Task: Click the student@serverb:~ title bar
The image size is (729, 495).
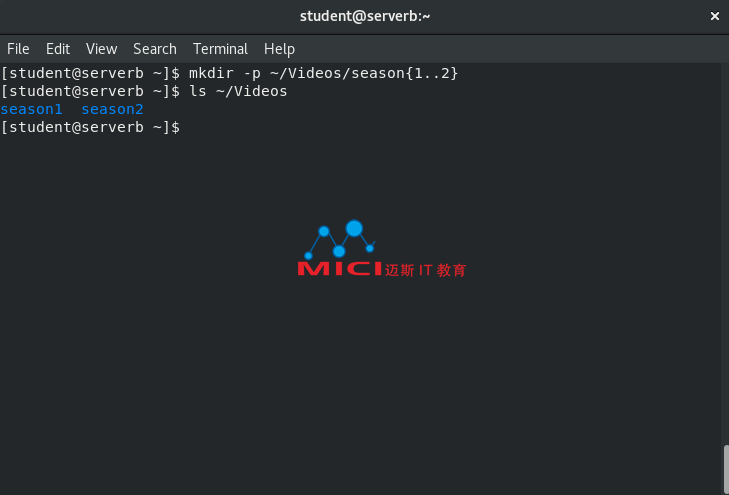Action: pyautogui.click(x=364, y=16)
